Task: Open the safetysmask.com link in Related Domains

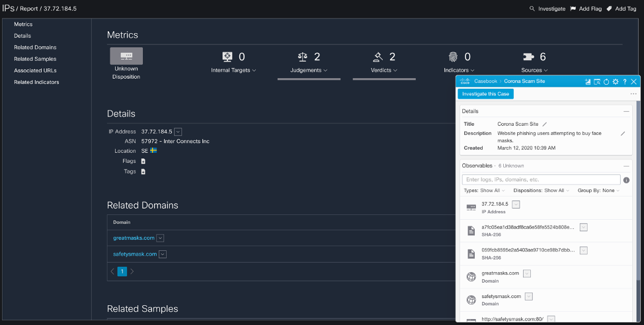Action: pyautogui.click(x=134, y=254)
